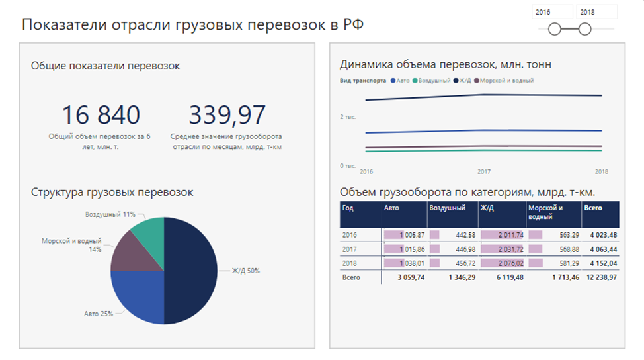The width and height of the screenshot is (644, 360).
Task: Select the Воздушный legend marker
Action: 415,81
